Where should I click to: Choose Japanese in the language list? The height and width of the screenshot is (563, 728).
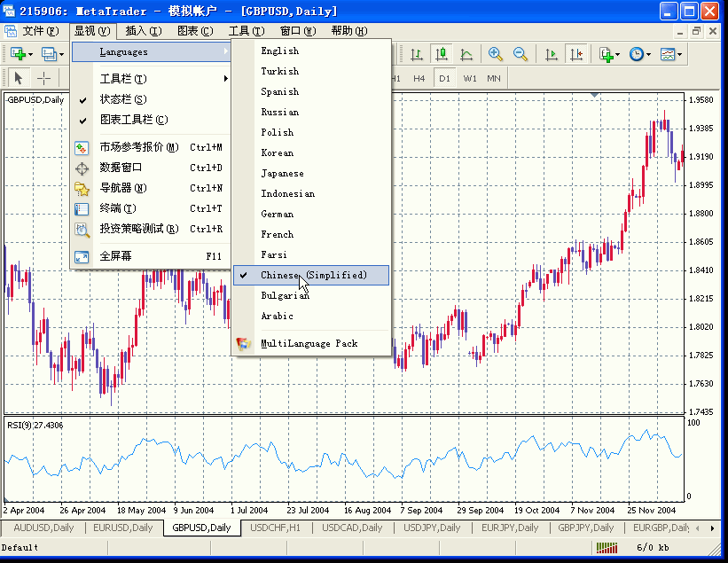[311, 174]
